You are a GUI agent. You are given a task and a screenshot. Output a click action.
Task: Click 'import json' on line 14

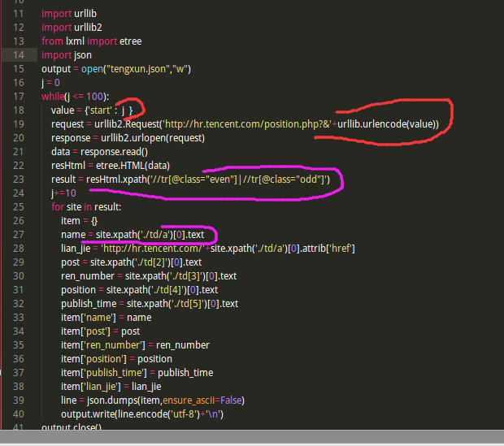67,55
